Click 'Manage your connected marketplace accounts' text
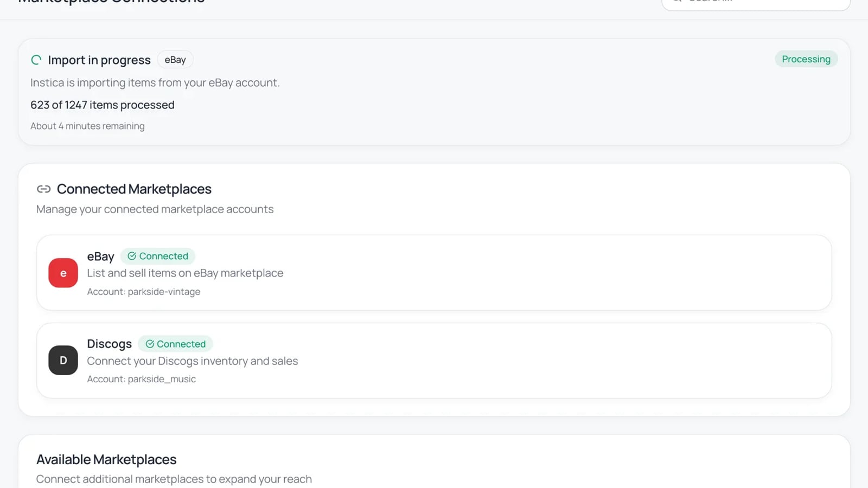The width and height of the screenshot is (868, 488). [x=155, y=209]
